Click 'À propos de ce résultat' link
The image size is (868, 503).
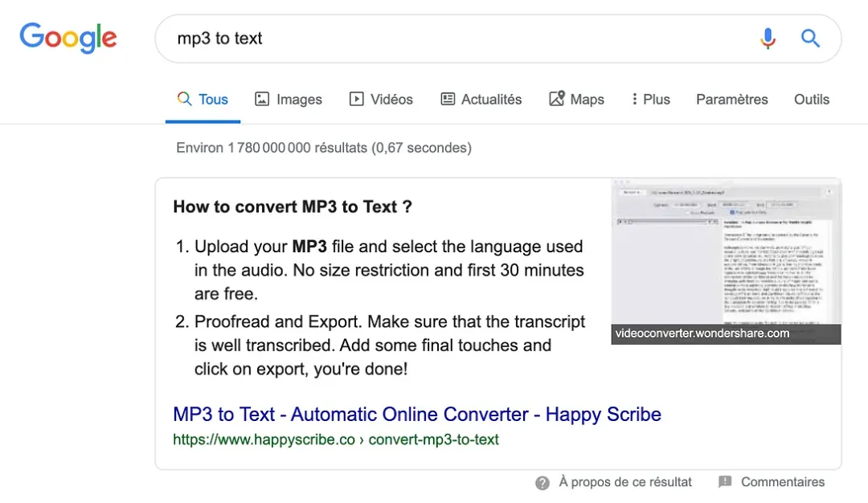click(625, 482)
